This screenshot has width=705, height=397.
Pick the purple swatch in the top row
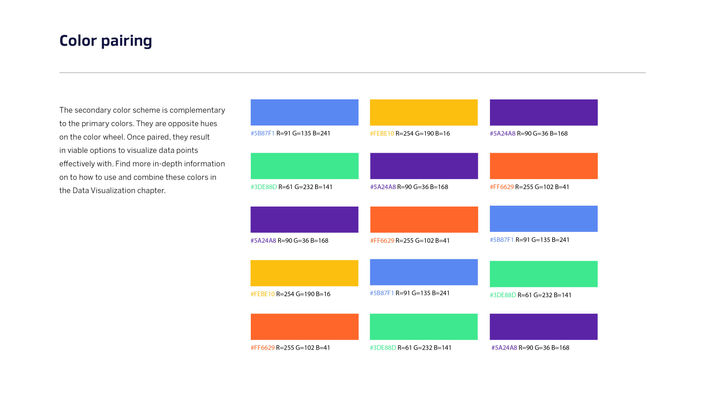click(x=544, y=112)
